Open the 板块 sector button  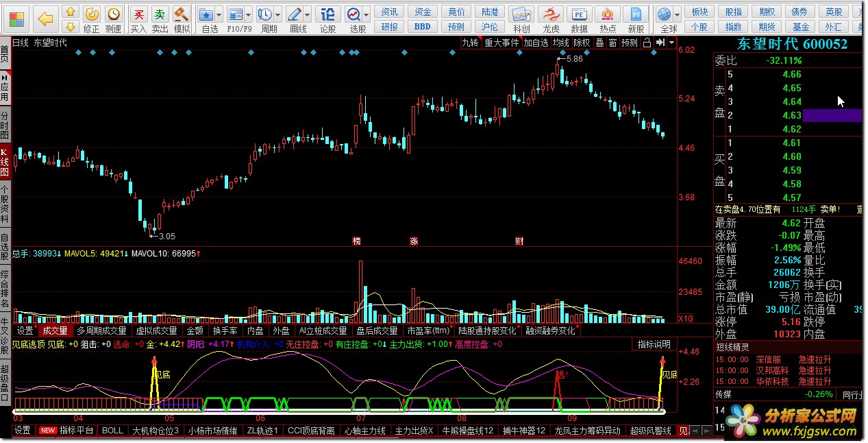click(x=699, y=12)
